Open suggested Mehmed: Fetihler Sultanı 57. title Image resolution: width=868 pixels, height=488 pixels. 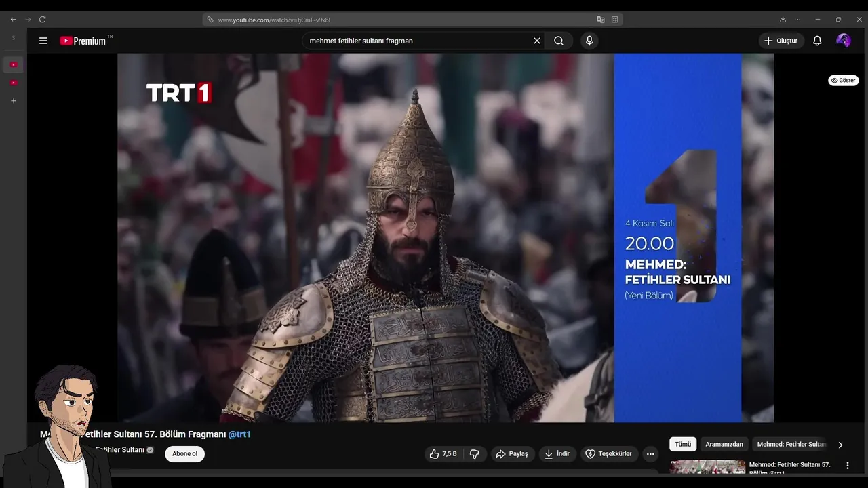(789, 468)
